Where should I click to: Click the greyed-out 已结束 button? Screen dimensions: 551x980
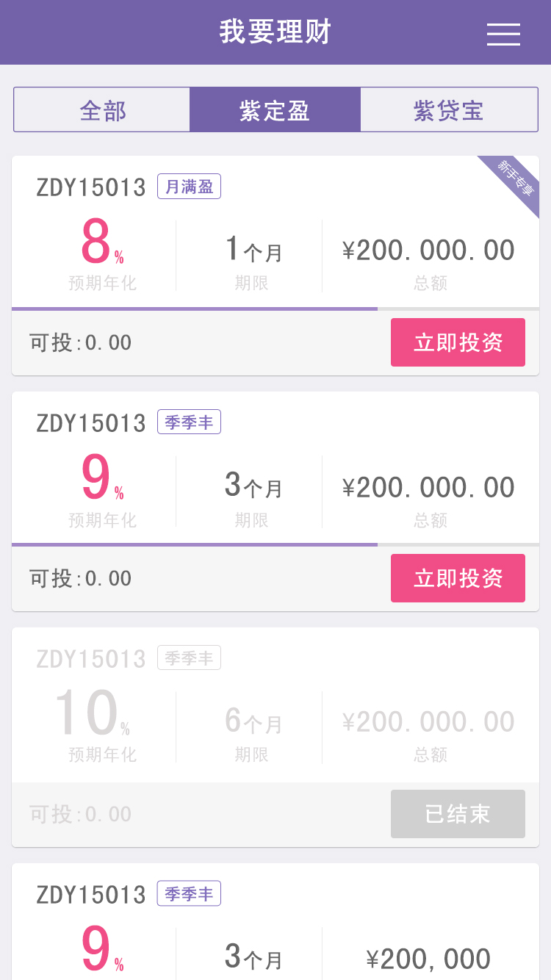pyautogui.click(x=458, y=814)
